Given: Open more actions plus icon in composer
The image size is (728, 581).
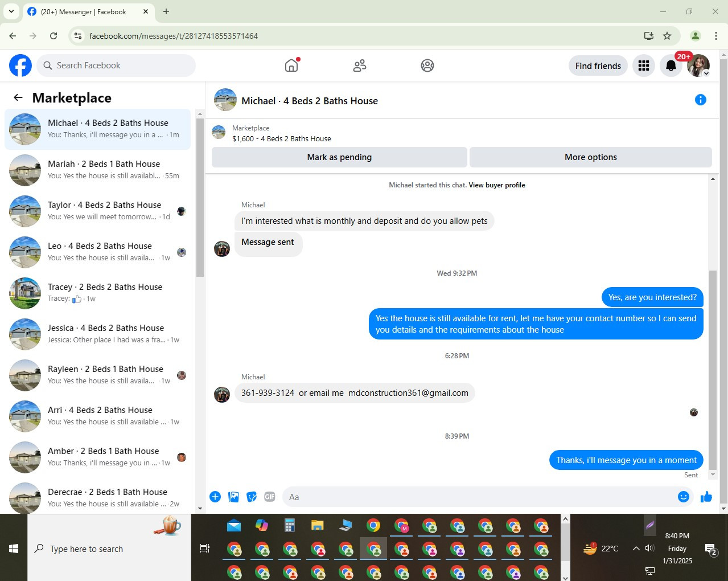Looking at the screenshot, I should 215,497.
